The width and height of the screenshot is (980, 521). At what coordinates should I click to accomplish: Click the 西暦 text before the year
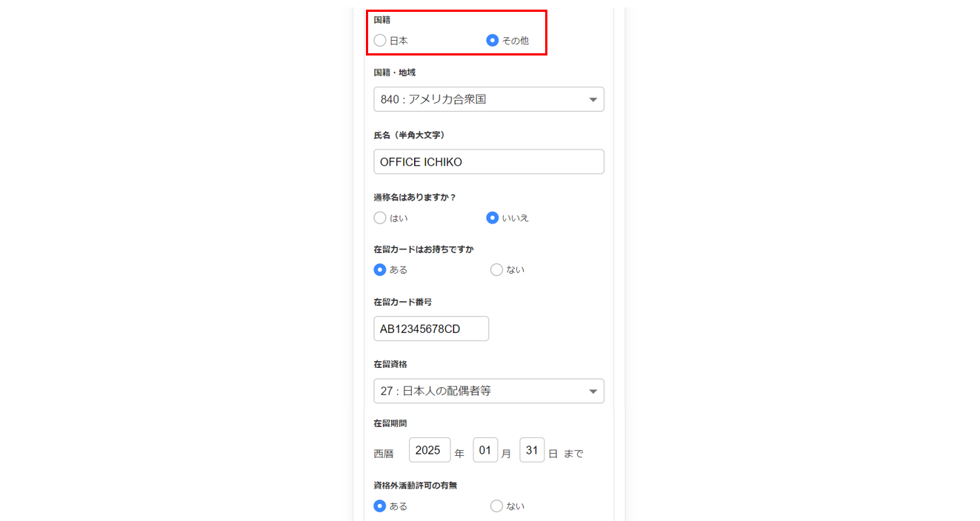point(384,454)
